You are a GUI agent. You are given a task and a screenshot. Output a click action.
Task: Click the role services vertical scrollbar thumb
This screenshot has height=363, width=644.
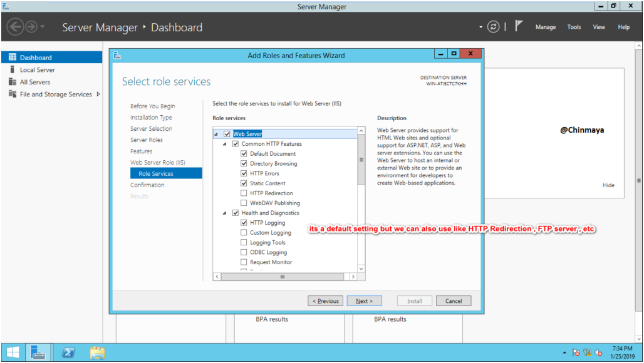click(x=361, y=160)
